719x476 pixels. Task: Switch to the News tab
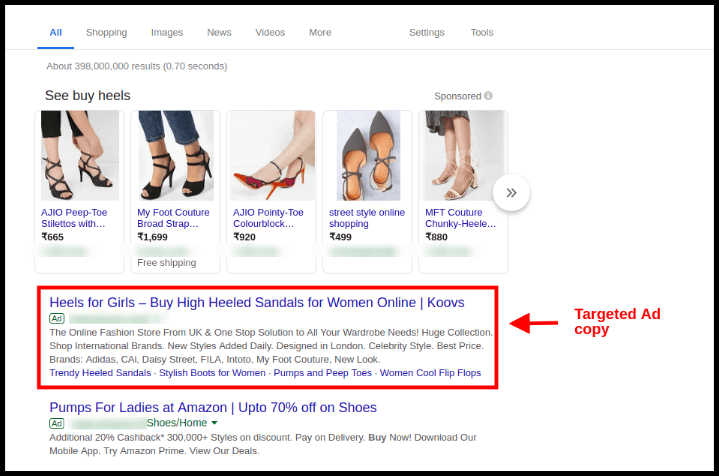click(219, 33)
